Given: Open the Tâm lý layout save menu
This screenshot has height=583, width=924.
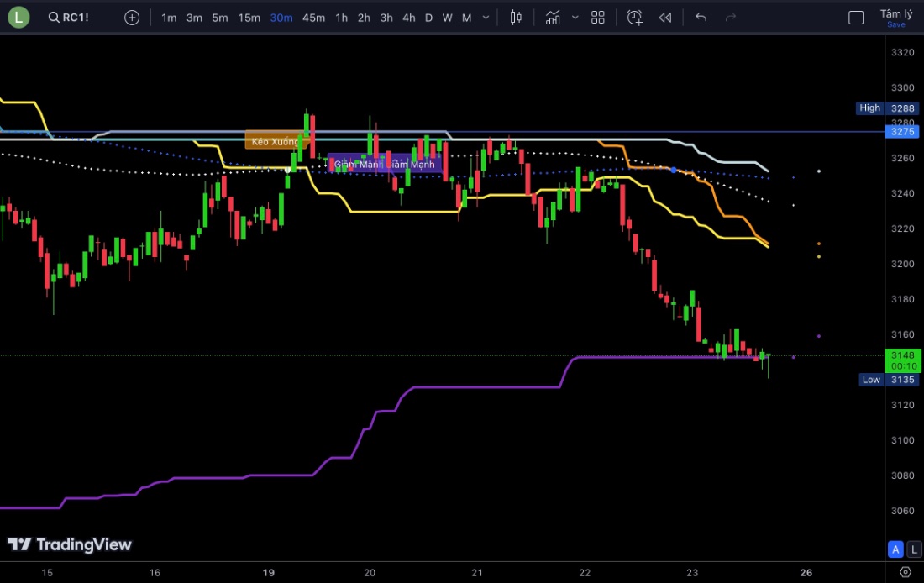Looking at the screenshot, I should point(895,18).
